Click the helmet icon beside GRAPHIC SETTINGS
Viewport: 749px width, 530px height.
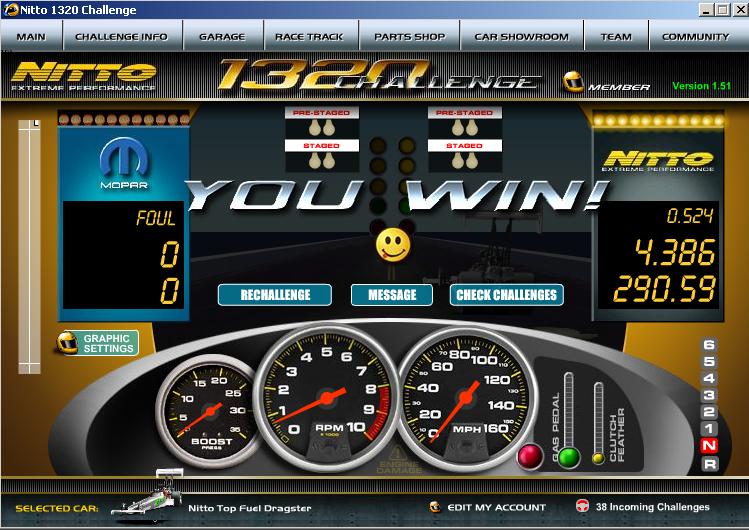tap(67, 342)
